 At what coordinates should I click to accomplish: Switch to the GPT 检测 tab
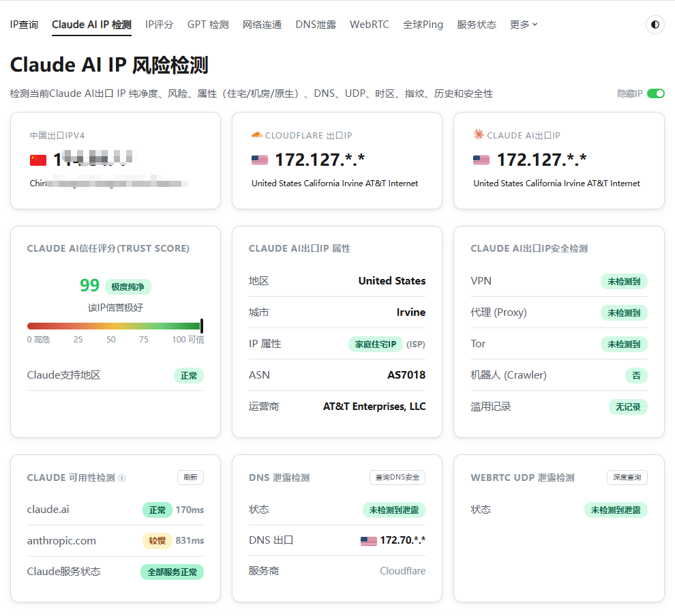[208, 25]
